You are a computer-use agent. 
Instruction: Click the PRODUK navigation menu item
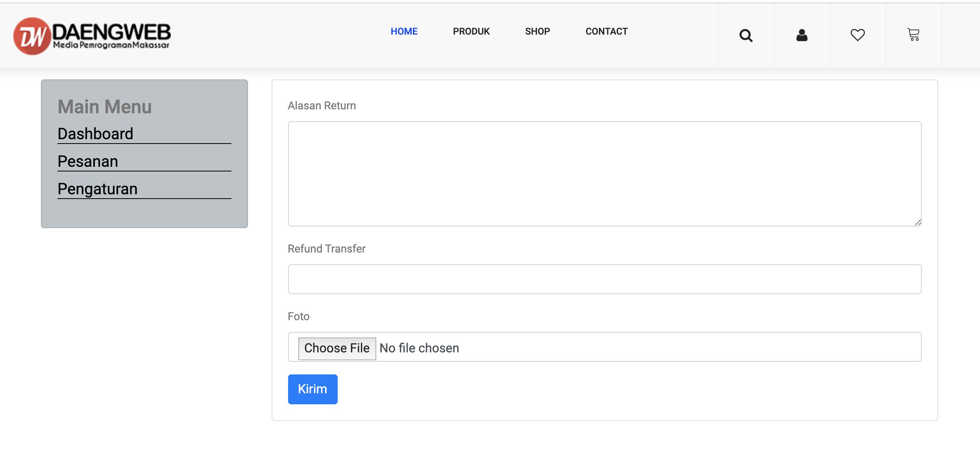(x=471, y=31)
